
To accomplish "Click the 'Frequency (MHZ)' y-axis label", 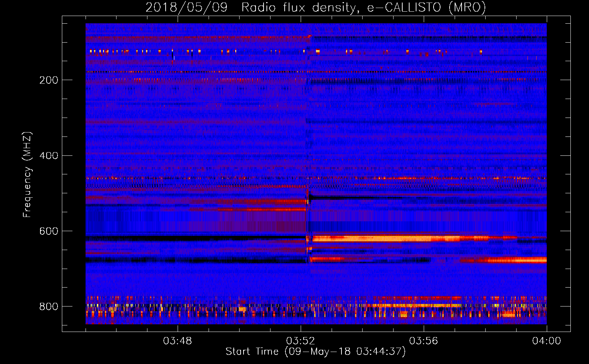I will (x=27, y=175).
